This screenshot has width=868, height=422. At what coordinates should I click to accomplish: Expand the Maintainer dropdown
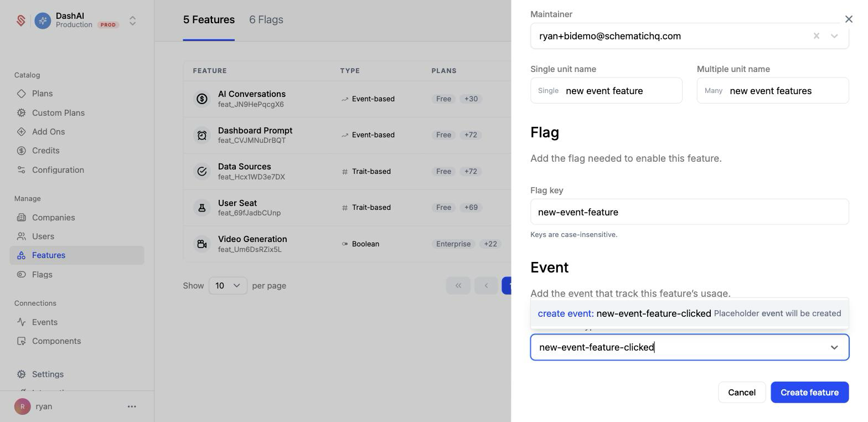tap(834, 36)
